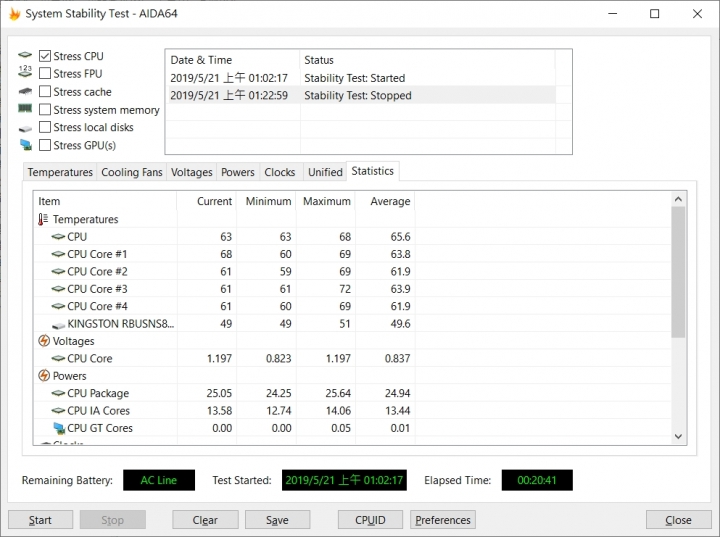Switch to the Temperatures tab
Viewport: 720px width, 537px height.
(60, 172)
